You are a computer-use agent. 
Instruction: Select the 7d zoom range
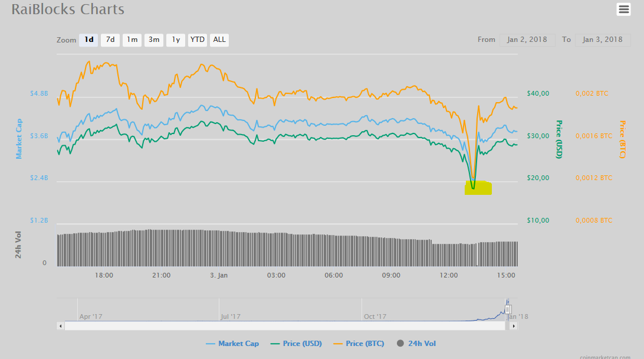[110, 40]
